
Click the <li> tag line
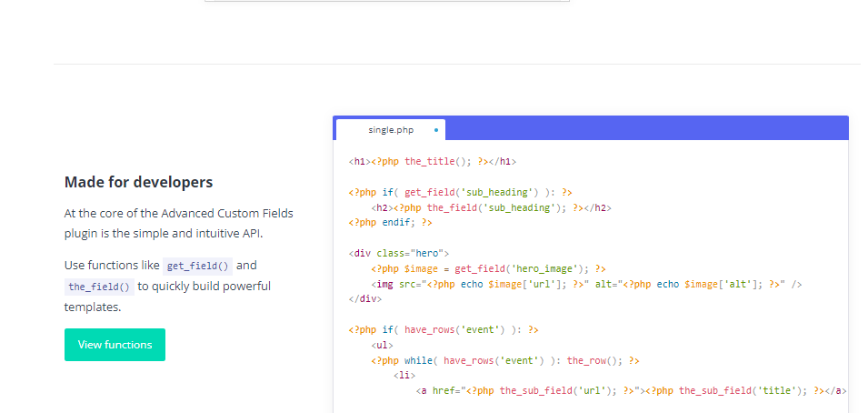point(404,376)
